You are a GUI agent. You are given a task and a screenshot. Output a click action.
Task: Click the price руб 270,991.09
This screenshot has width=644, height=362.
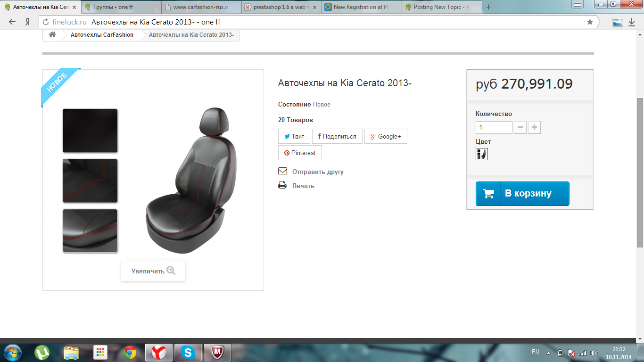click(x=524, y=84)
